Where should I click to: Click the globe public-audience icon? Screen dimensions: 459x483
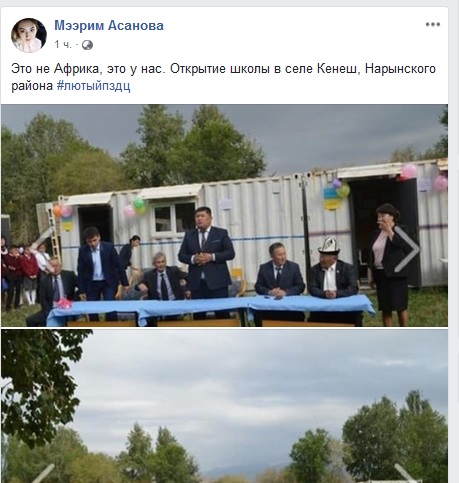click(87, 45)
